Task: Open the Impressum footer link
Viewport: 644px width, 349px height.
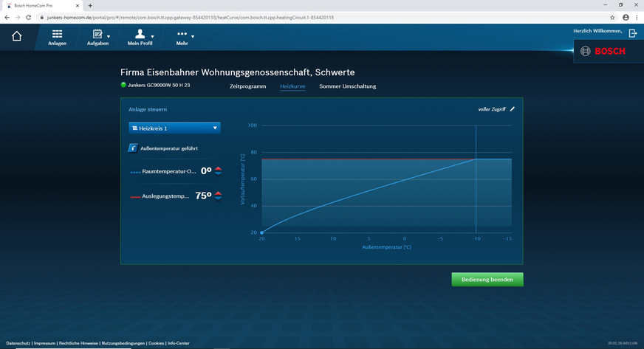Action: (x=44, y=343)
